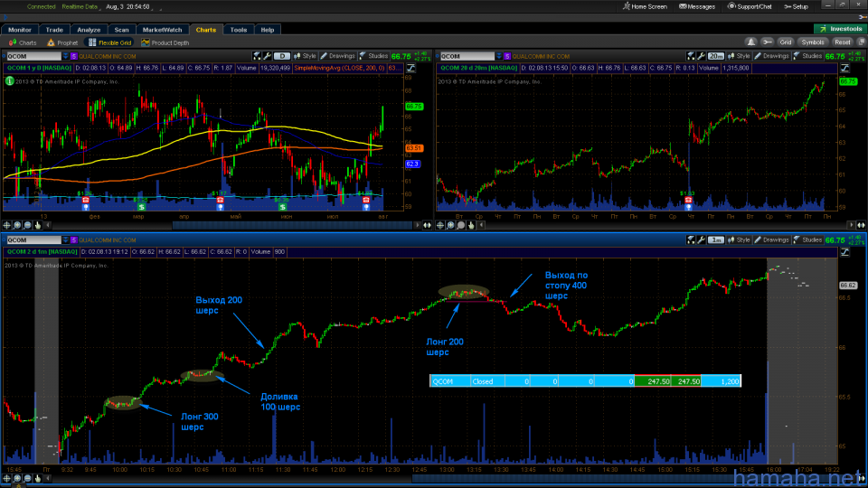Expand the 1m chart symbol dropdown arrow
The width and height of the screenshot is (868, 488).
coord(65,240)
